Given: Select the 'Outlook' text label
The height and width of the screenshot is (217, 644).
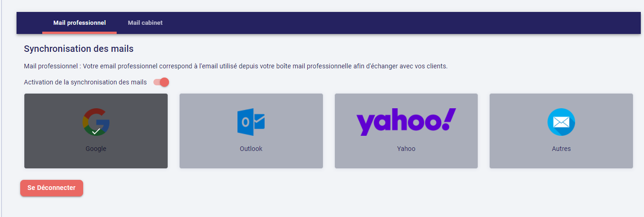Looking at the screenshot, I should 251,149.
